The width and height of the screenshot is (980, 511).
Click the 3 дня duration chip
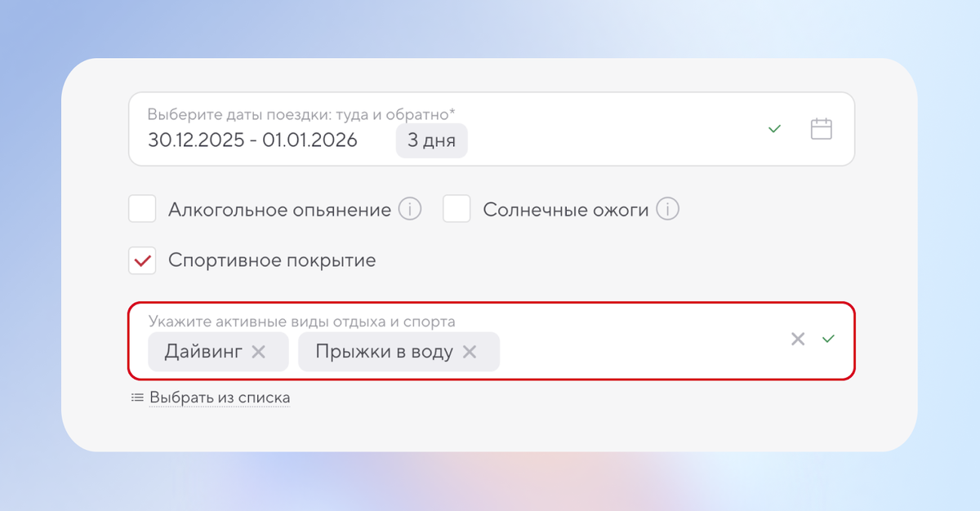431,140
